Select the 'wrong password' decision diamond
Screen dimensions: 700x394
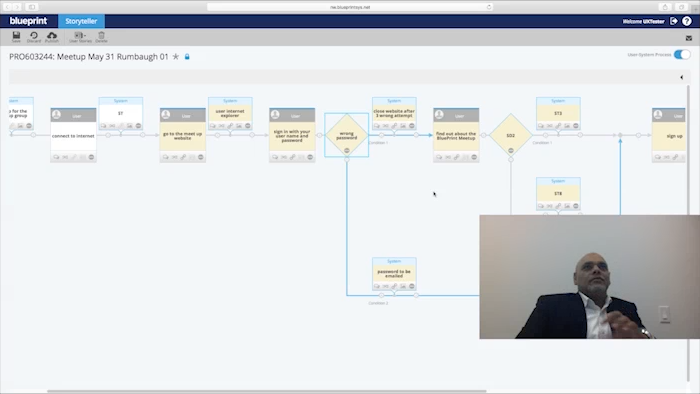(x=346, y=134)
